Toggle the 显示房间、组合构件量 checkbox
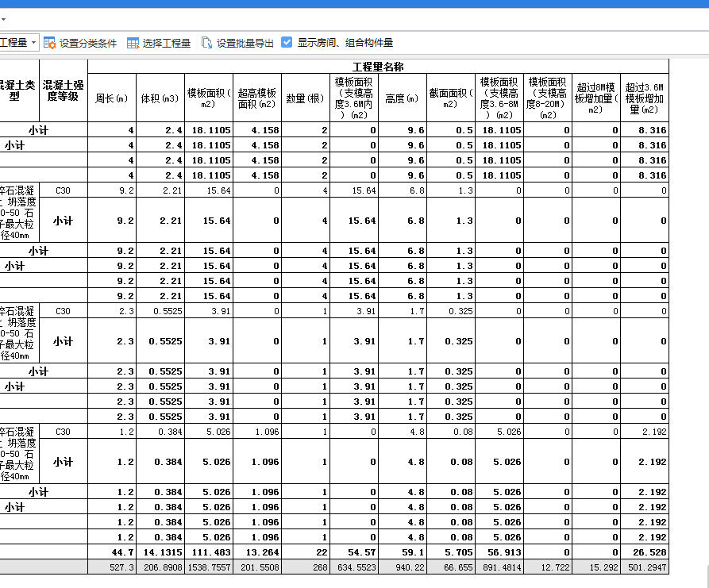709x588 pixels. tap(287, 43)
